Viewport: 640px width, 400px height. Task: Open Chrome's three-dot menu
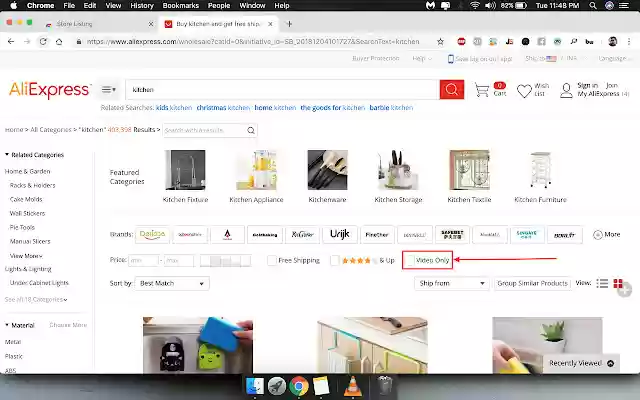[629, 42]
